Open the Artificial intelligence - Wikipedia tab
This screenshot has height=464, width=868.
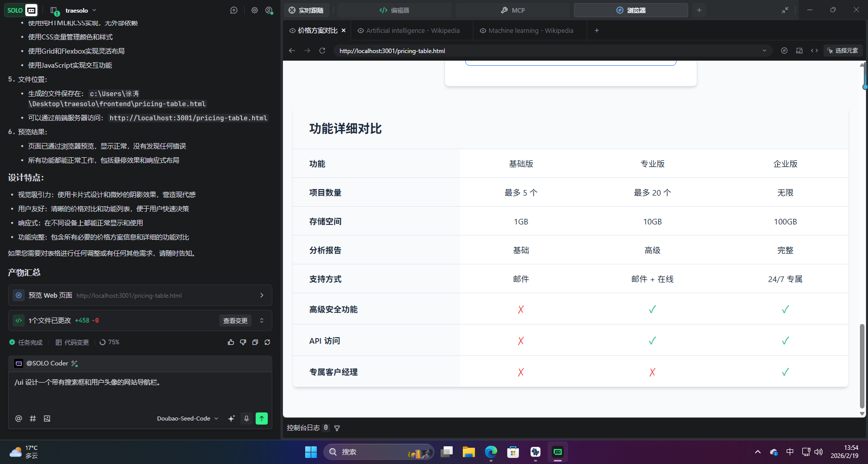click(x=412, y=30)
